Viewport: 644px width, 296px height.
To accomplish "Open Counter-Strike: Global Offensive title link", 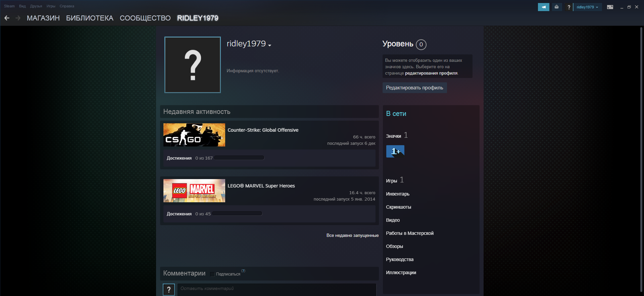I will [263, 130].
